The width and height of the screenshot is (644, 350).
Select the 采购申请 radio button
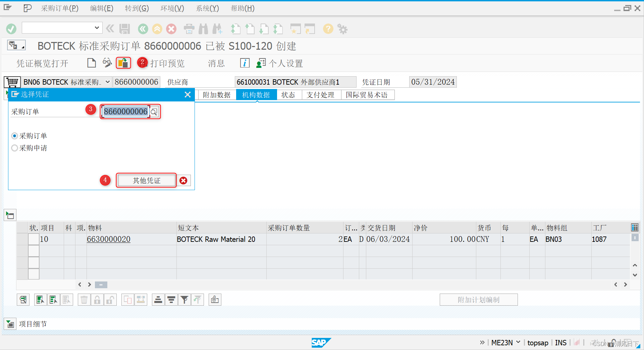[14, 148]
